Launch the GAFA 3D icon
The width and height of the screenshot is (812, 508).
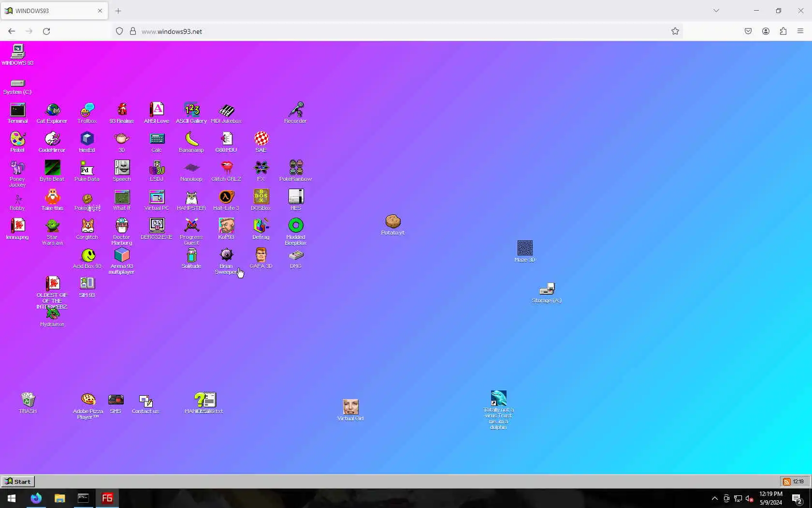coord(261,258)
